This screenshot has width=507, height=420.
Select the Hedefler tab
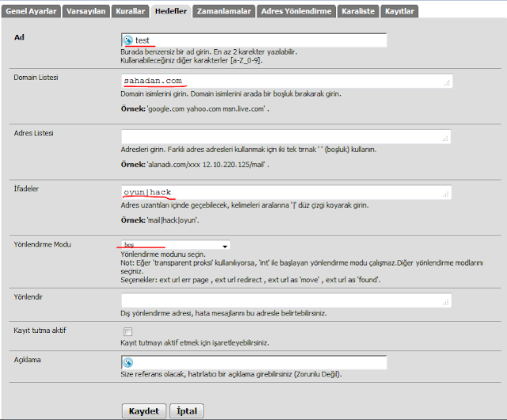click(171, 11)
